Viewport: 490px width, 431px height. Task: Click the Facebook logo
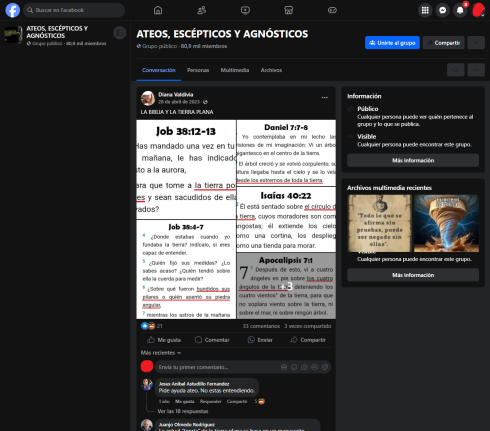coord(13,10)
